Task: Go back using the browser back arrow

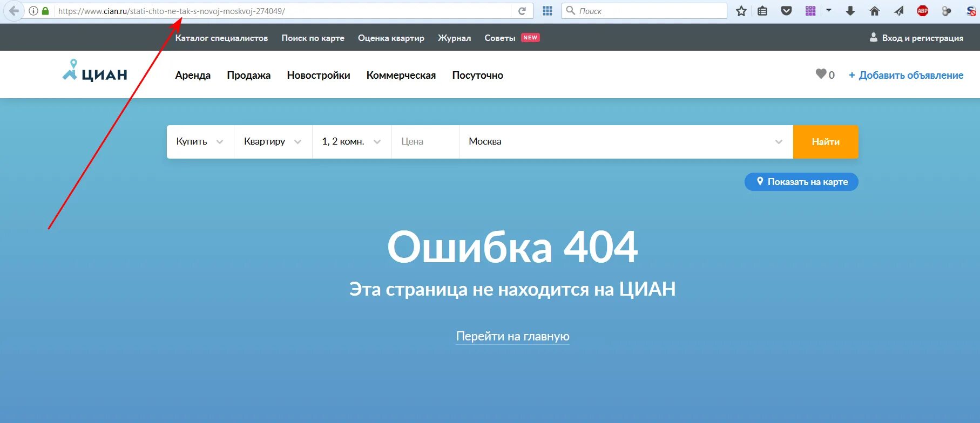Action: pyautogui.click(x=13, y=11)
